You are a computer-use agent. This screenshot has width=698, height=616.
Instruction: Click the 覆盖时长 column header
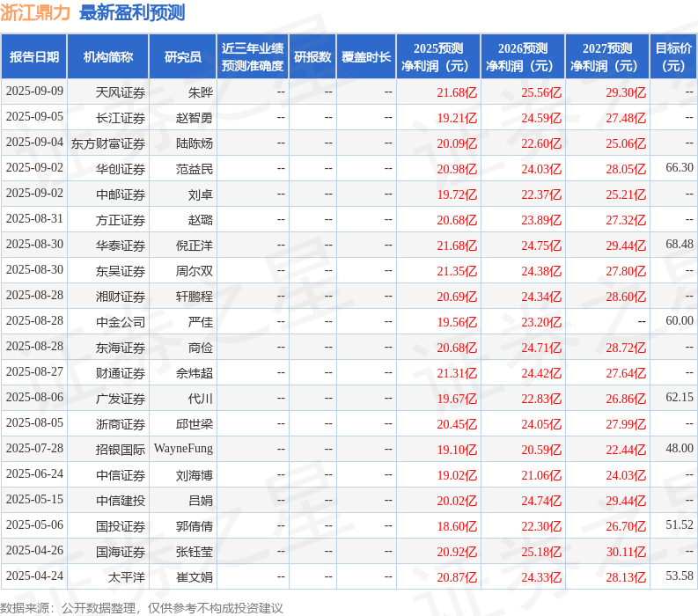(366, 57)
